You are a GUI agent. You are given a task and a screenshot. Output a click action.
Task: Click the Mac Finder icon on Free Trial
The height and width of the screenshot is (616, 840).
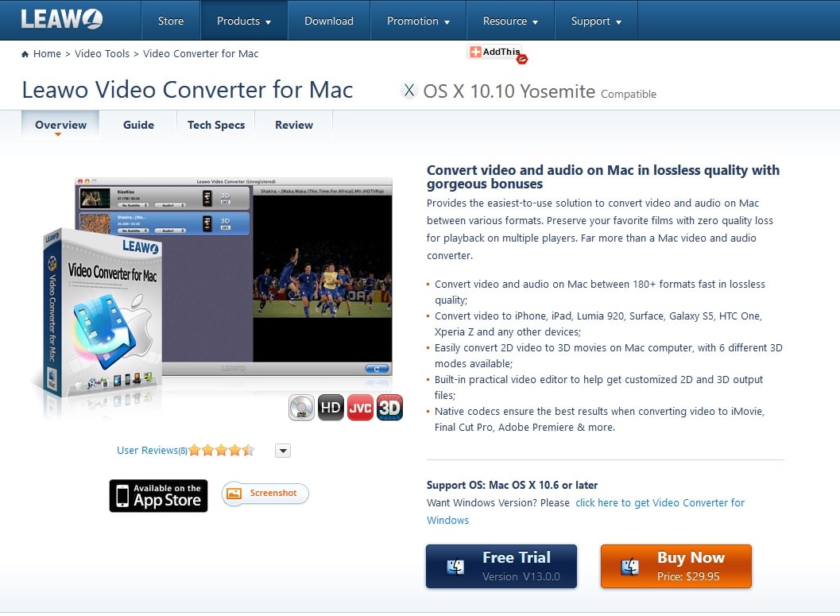tap(455, 567)
